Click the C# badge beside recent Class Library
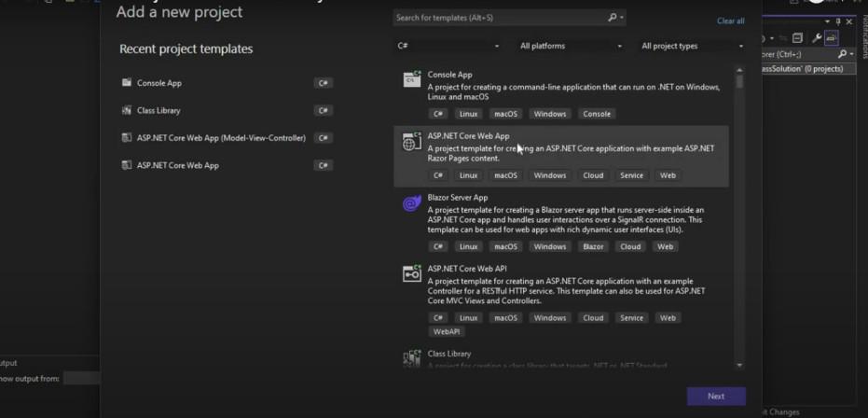The width and height of the screenshot is (868, 418). [x=324, y=110]
